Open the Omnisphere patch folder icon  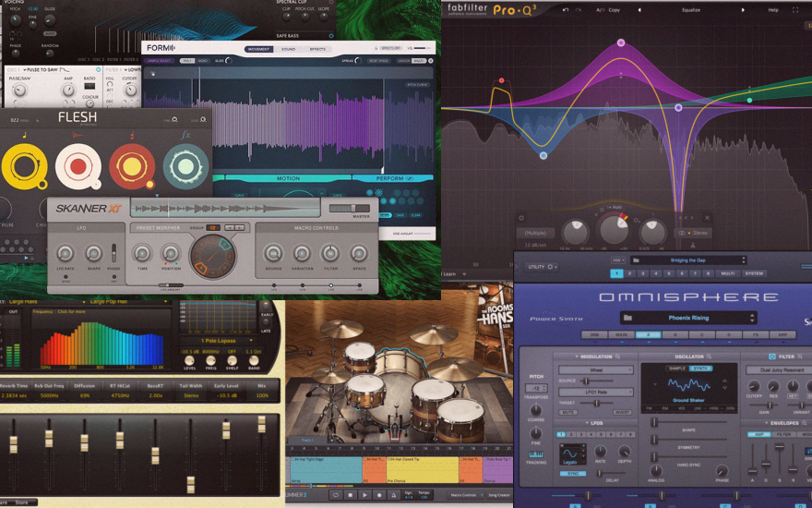click(627, 318)
